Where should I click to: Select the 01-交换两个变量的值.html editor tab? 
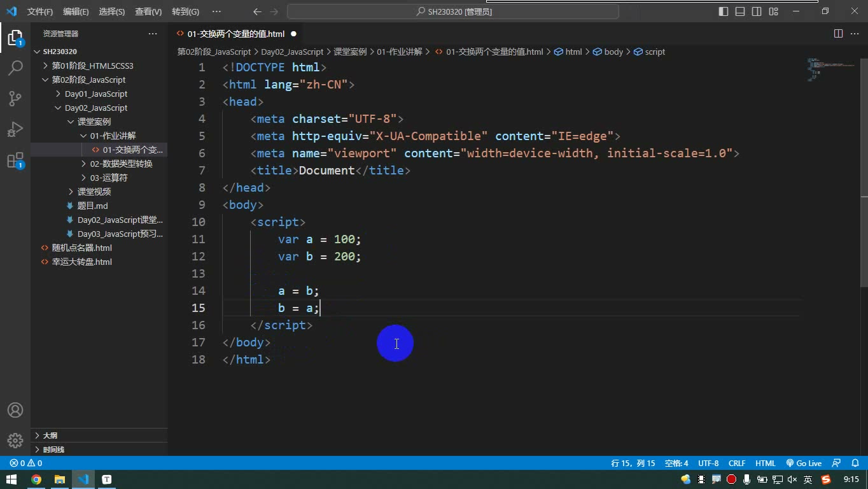[x=236, y=34]
